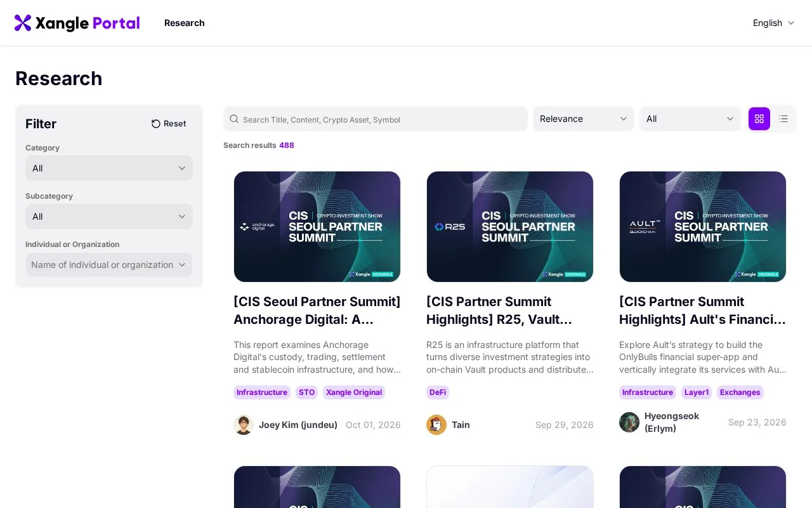
Task: Open the Anchorage Digital report title
Action: coord(317,311)
